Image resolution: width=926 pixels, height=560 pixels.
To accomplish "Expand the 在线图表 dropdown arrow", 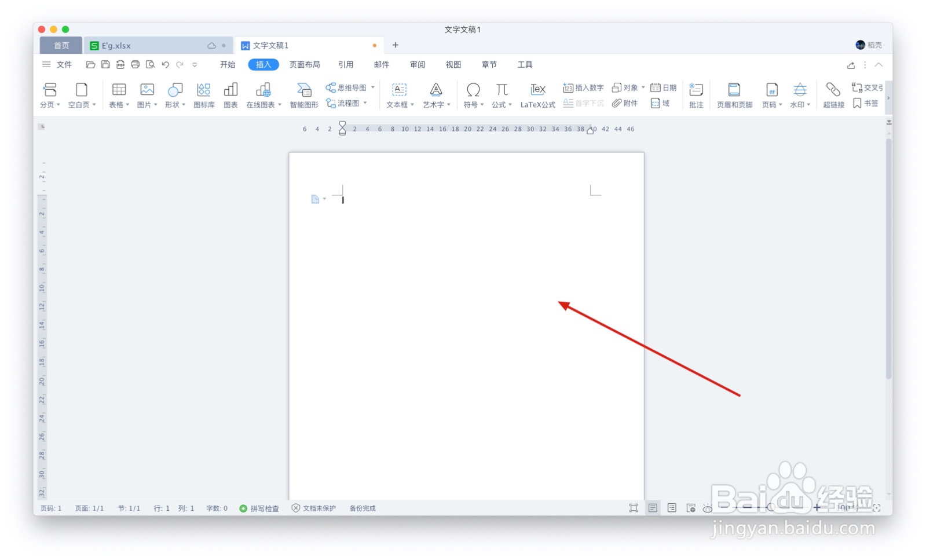I will [x=279, y=105].
